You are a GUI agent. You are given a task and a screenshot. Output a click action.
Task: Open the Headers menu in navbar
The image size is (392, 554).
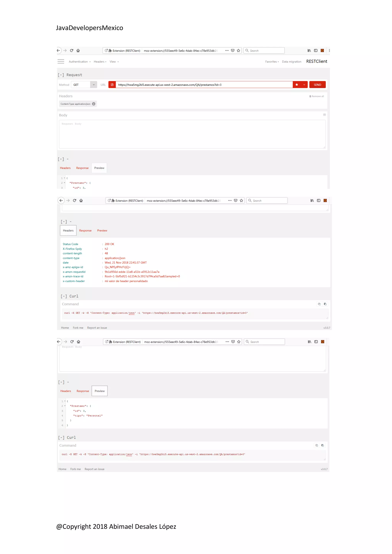(x=100, y=62)
